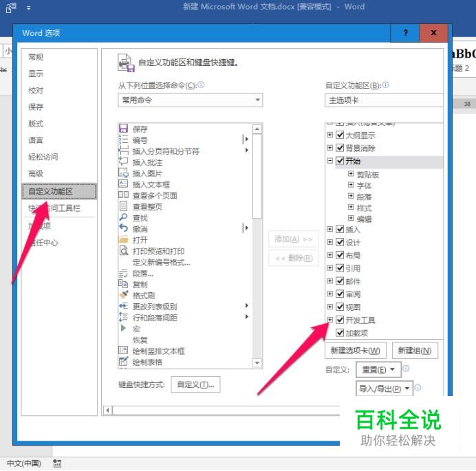This screenshot has height=471, width=476.
Task: Click the 更改列表级别 icon
Action: click(123, 306)
